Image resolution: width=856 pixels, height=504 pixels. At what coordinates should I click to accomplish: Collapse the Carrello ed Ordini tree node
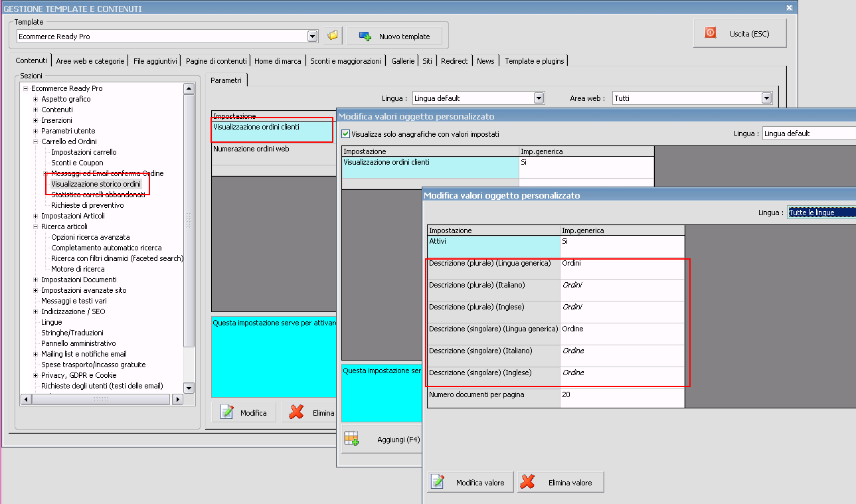[x=36, y=141]
